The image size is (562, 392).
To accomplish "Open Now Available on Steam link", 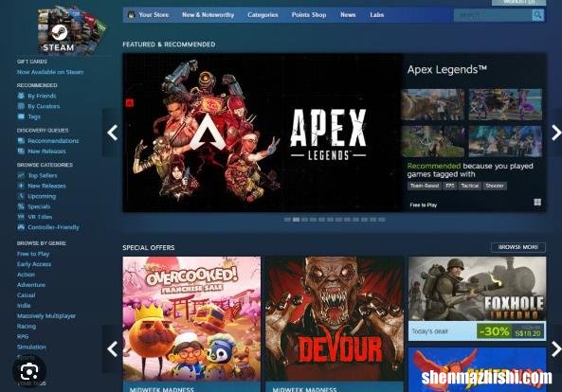I will tap(50, 72).
